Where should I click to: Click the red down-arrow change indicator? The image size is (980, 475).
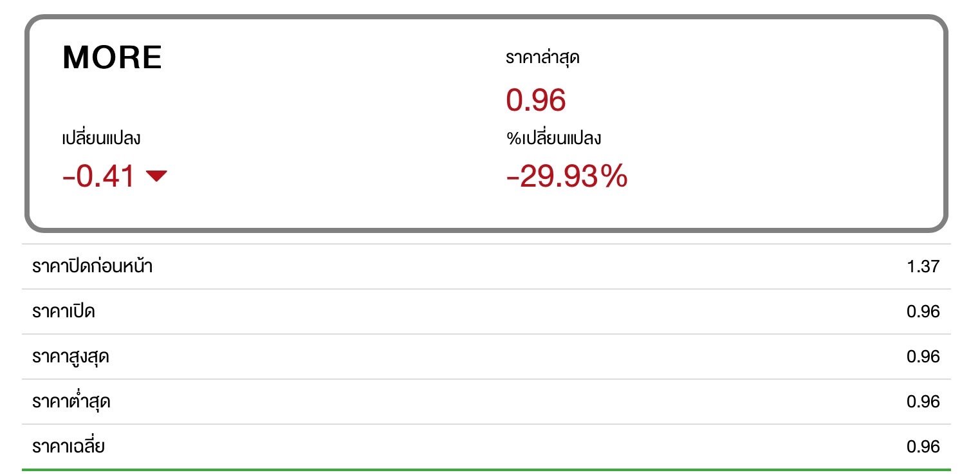click(x=156, y=176)
